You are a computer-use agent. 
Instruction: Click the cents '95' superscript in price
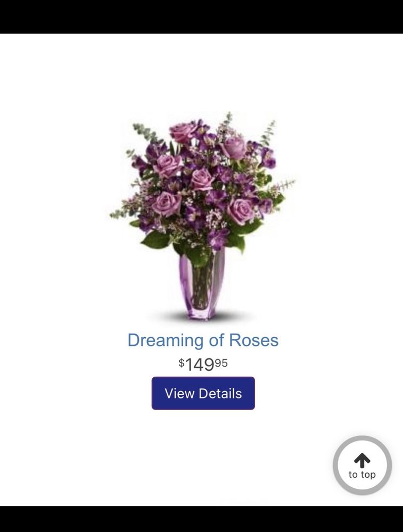click(x=221, y=363)
